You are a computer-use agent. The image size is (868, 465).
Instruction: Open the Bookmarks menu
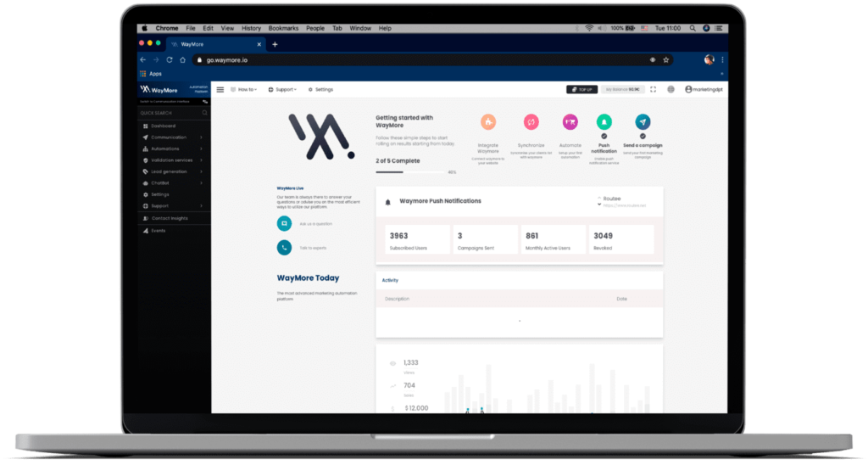(283, 28)
